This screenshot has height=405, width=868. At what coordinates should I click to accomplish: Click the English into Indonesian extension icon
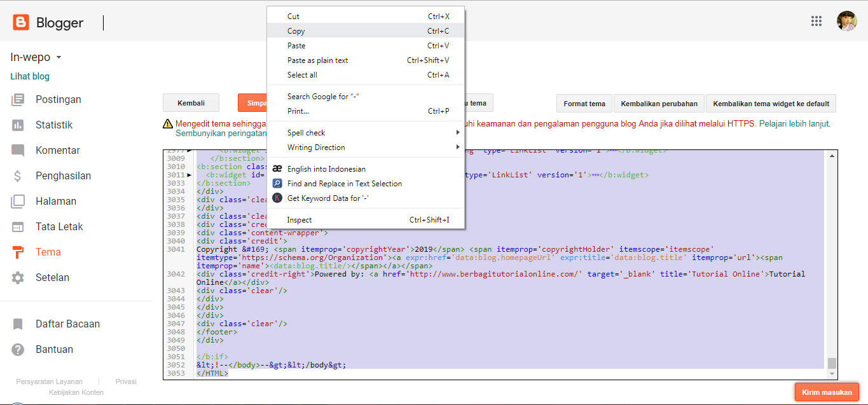277,168
